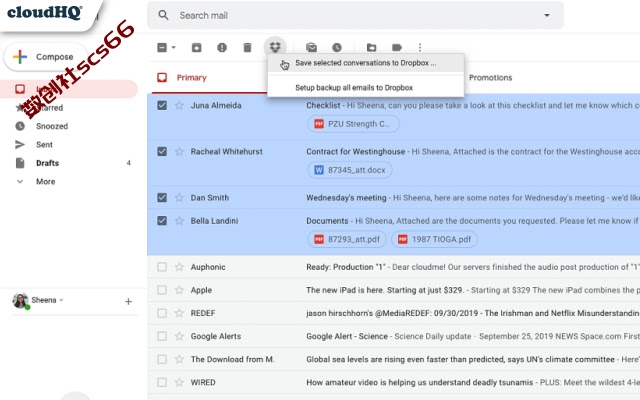Click the Archive icon in the toolbar
The width and height of the screenshot is (640, 400).
coord(196,48)
